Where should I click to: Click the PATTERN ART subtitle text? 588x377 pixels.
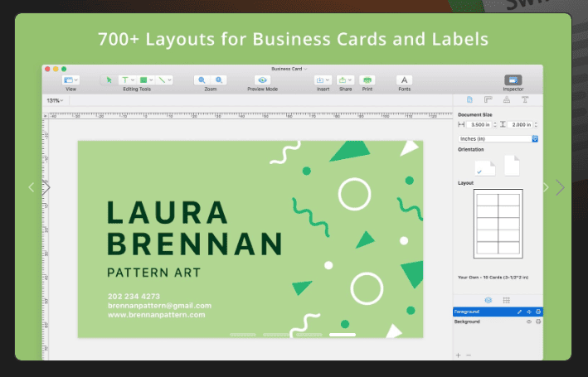click(x=153, y=273)
